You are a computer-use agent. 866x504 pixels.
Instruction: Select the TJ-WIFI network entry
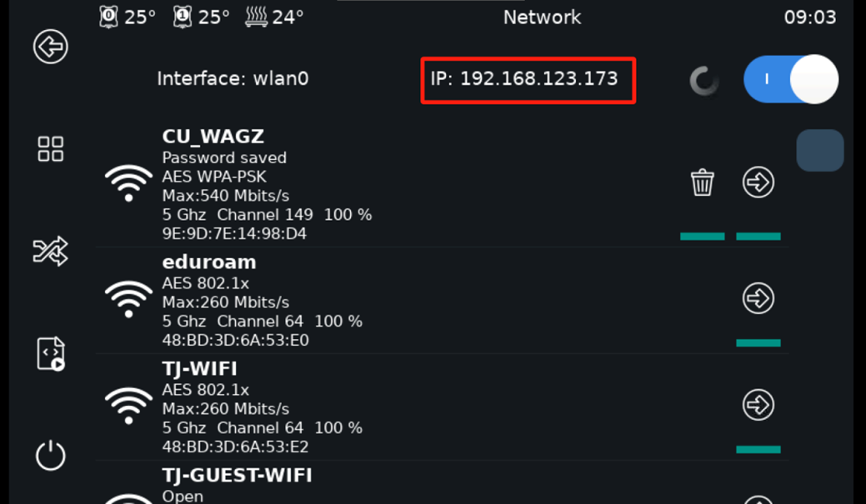click(200, 369)
